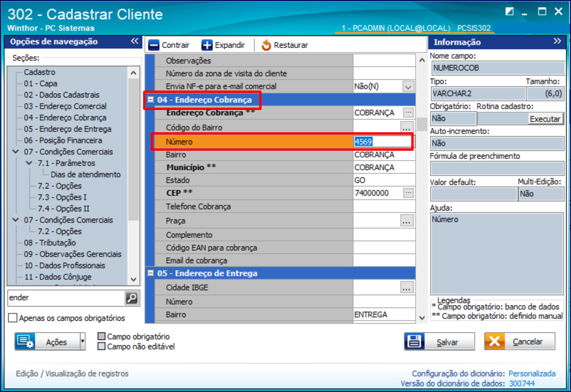This screenshot has height=392, width=571.
Task: Select '09 - Observações Gerenciais' tree item
Action: click(73, 254)
